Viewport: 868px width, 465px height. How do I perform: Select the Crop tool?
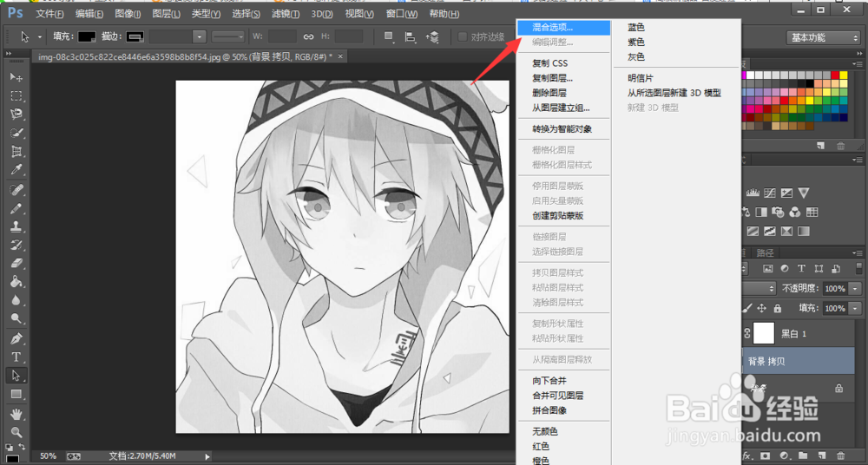click(16, 151)
